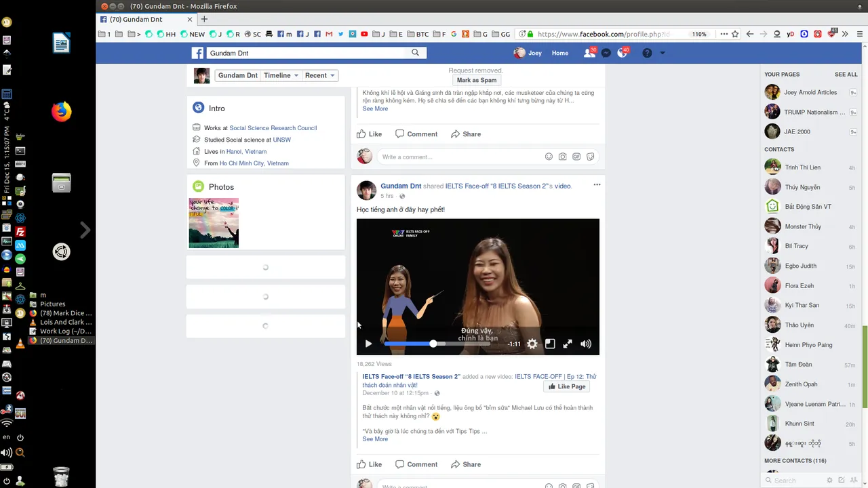Open the YouTube bookmark icon

point(365,34)
